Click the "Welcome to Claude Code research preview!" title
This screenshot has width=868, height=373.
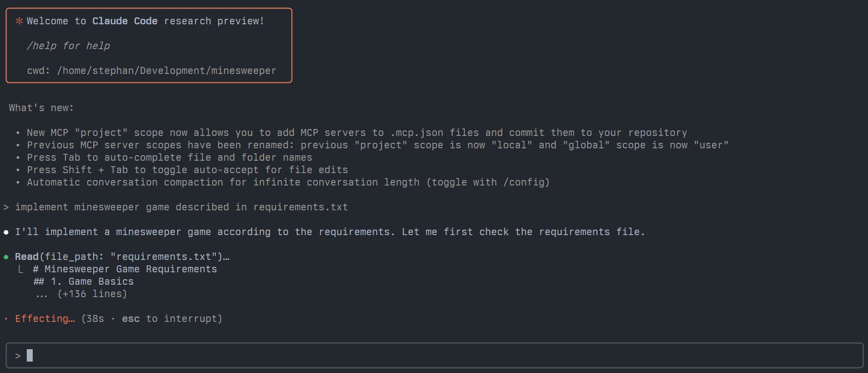(x=145, y=21)
